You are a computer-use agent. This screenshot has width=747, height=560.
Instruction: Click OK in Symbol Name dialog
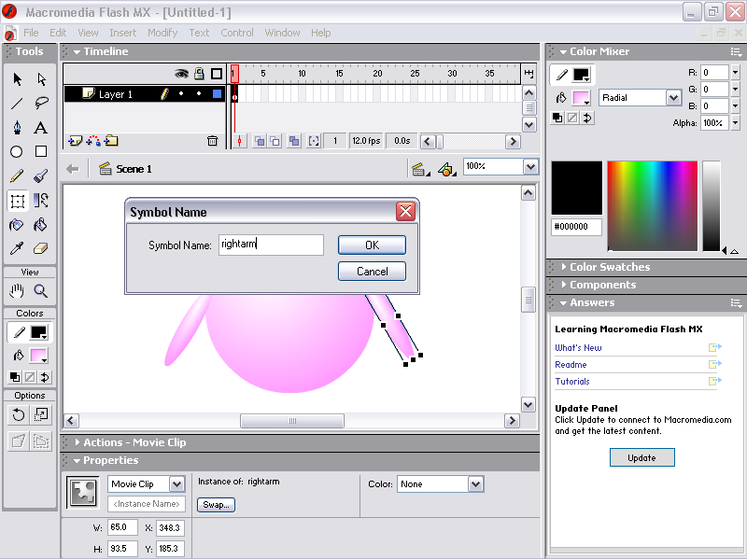[372, 245]
